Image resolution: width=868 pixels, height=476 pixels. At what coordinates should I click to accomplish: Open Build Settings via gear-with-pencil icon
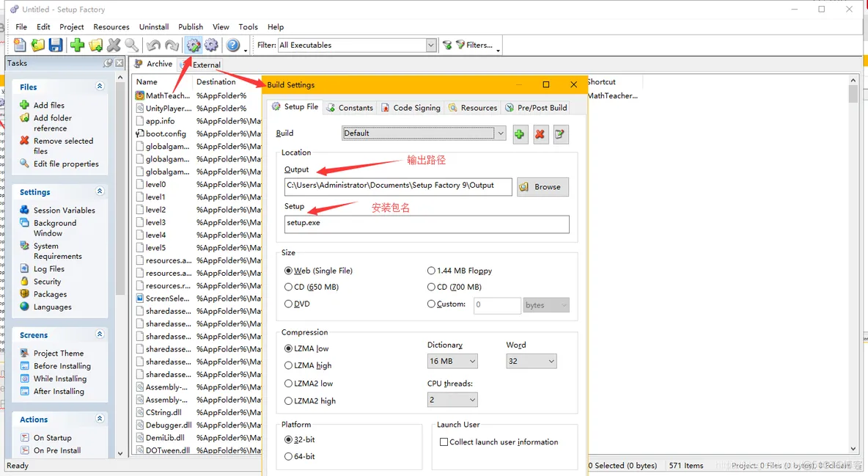[194, 45]
